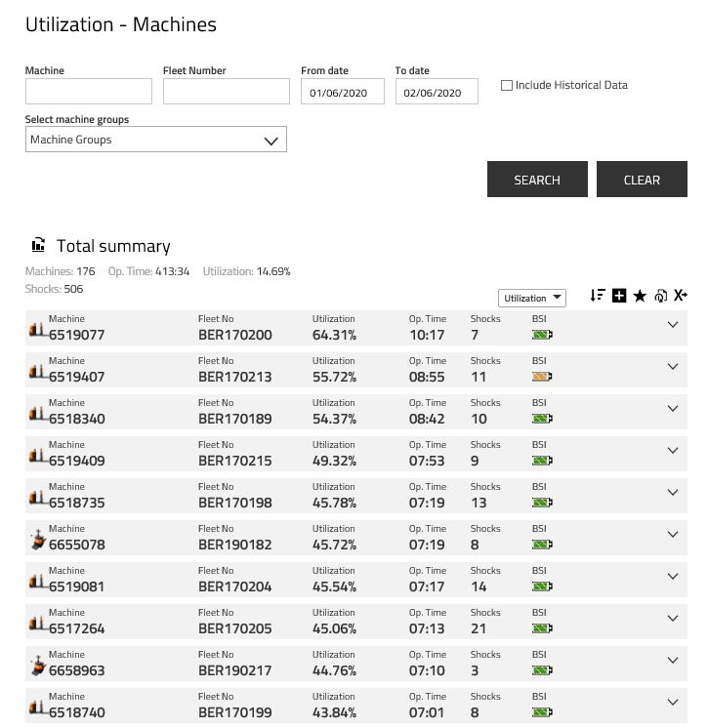
Task: Click the truck icon for machine 6655078
Action: [x=38, y=540]
